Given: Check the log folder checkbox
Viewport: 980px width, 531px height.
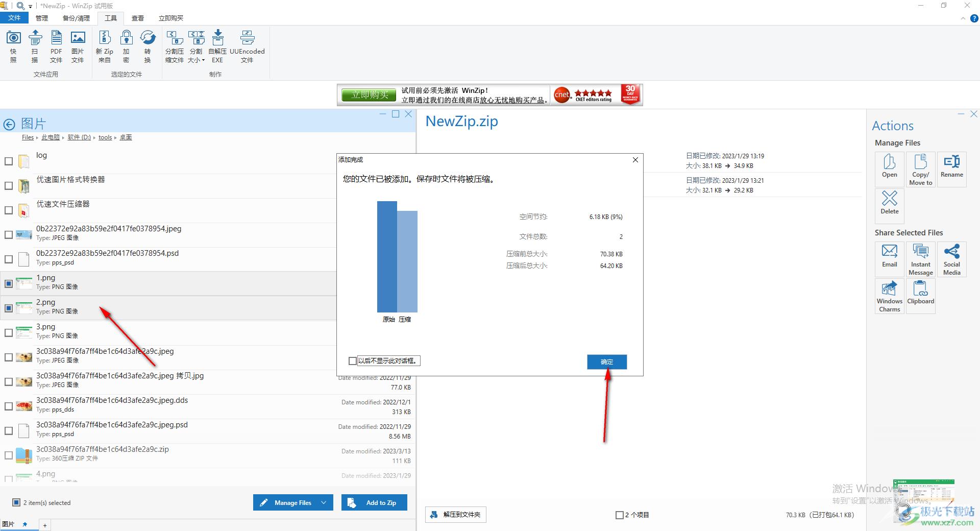Looking at the screenshot, I should pyautogui.click(x=9, y=161).
